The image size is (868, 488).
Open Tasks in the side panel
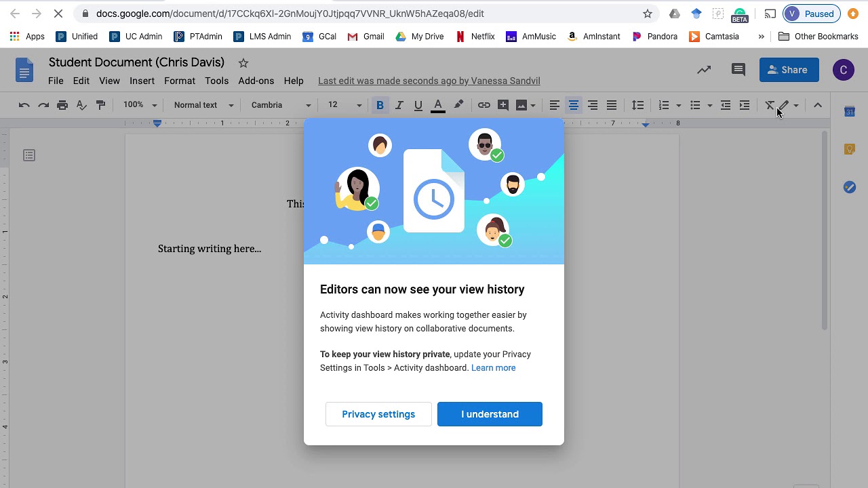(850, 187)
